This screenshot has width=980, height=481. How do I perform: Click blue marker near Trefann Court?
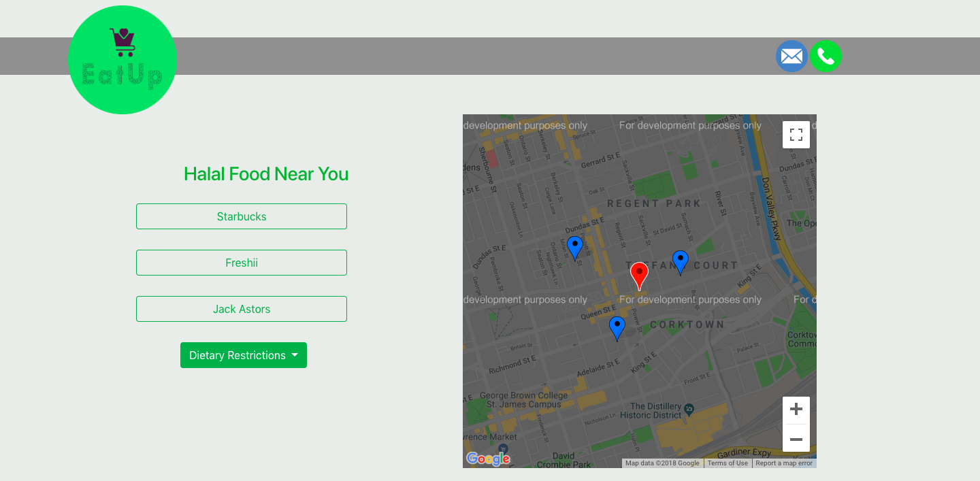point(681,263)
